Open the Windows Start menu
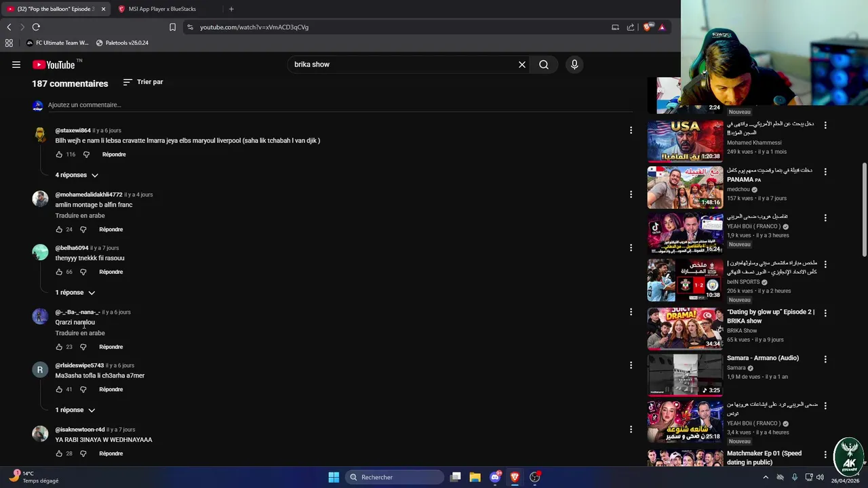868x488 pixels. 334,477
